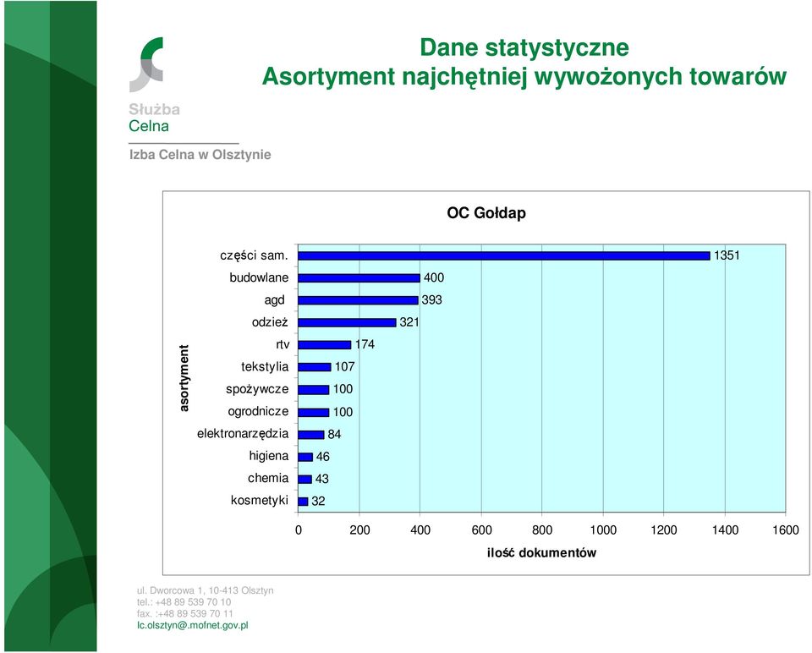Click the 'budowlane' category label
The width and height of the screenshot is (812, 653).
tap(259, 277)
